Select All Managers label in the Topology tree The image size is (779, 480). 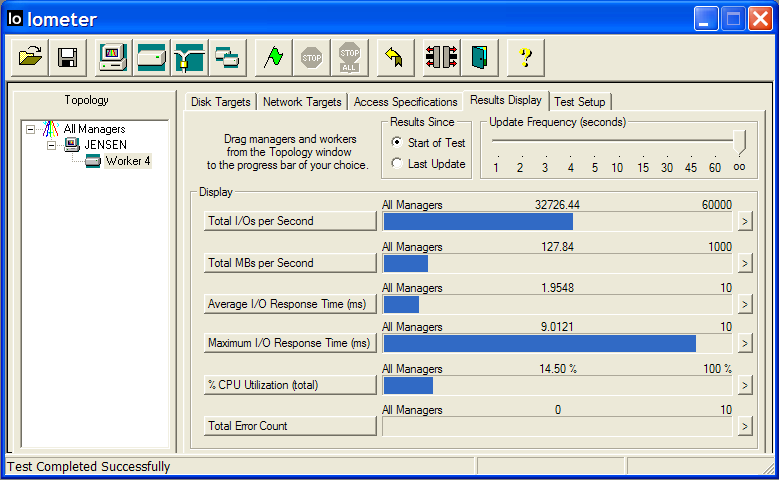(x=94, y=129)
